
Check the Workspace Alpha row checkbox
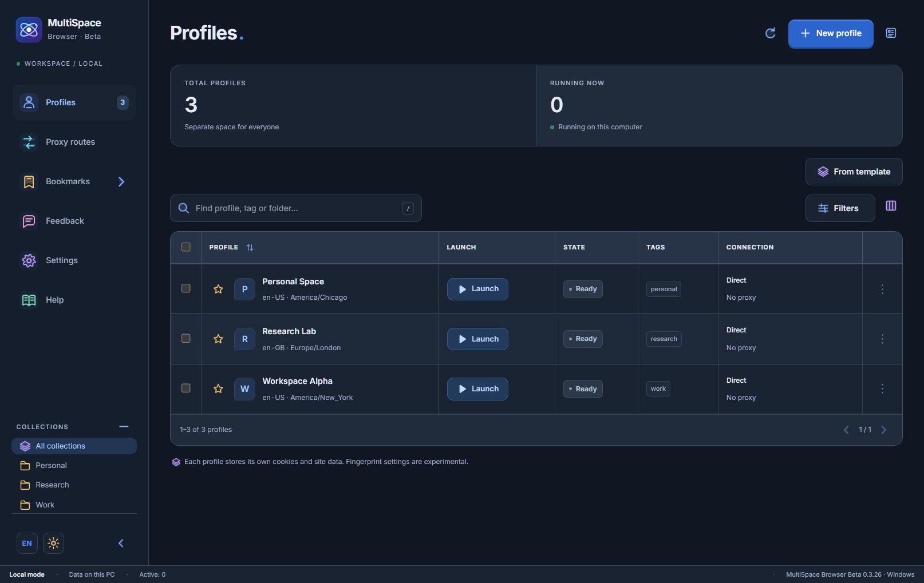click(186, 388)
